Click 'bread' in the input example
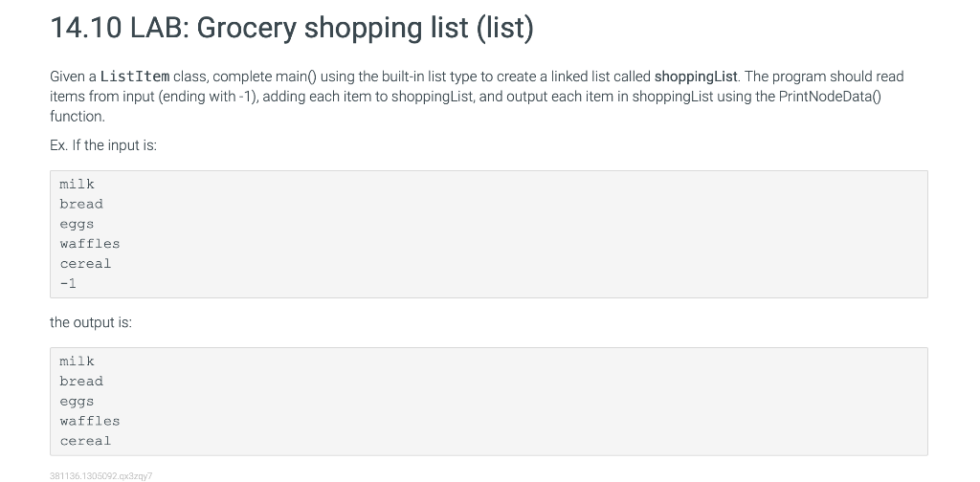 (x=81, y=204)
